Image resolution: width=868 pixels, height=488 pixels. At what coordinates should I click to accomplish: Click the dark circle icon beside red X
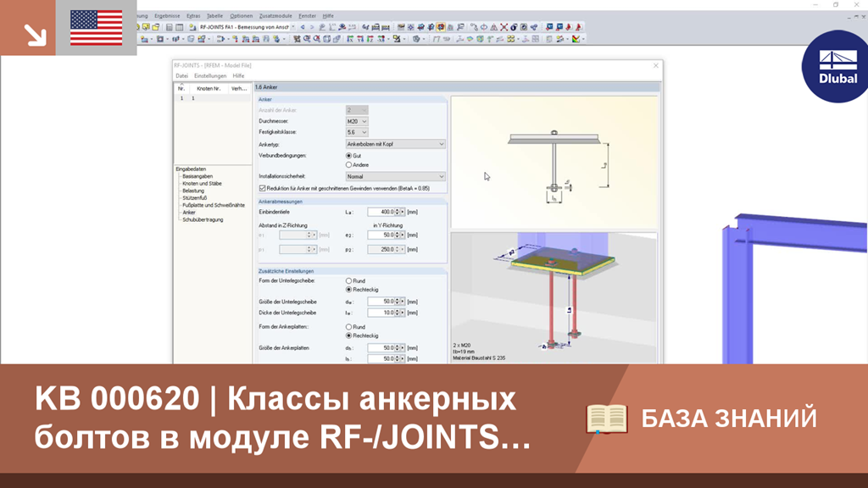click(514, 26)
